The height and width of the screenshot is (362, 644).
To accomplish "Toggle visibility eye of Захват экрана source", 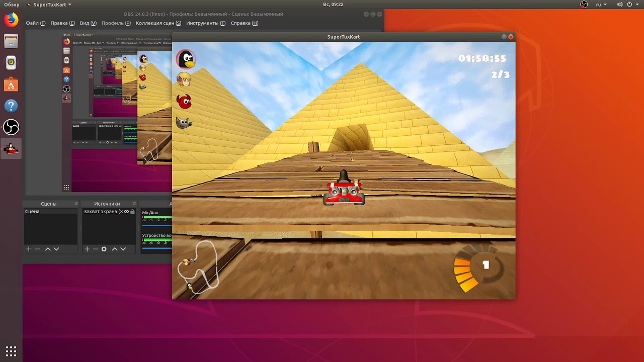I will point(126,212).
